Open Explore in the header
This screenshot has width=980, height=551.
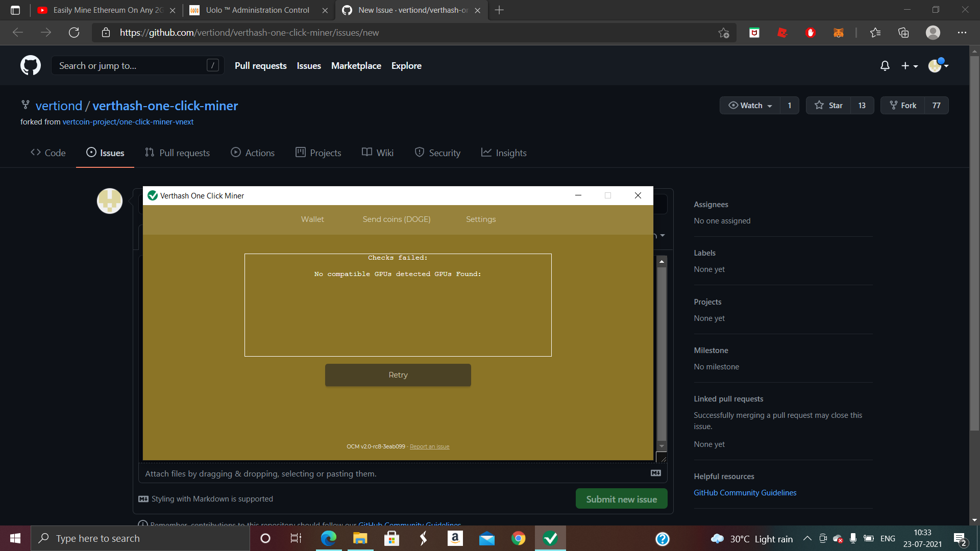pos(406,66)
